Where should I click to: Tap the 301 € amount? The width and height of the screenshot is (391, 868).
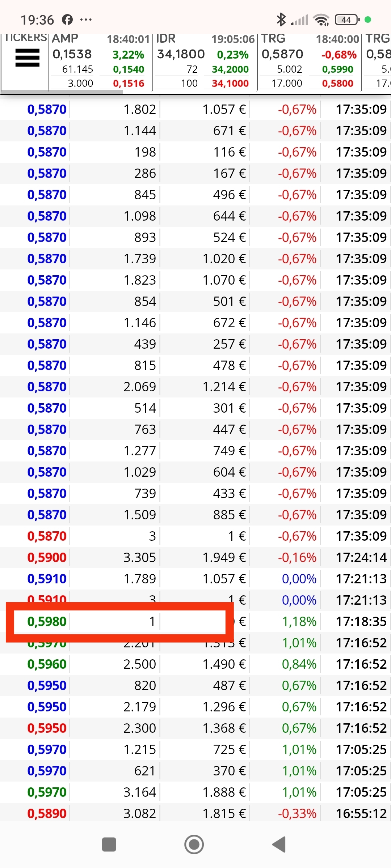[x=229, y=408]
